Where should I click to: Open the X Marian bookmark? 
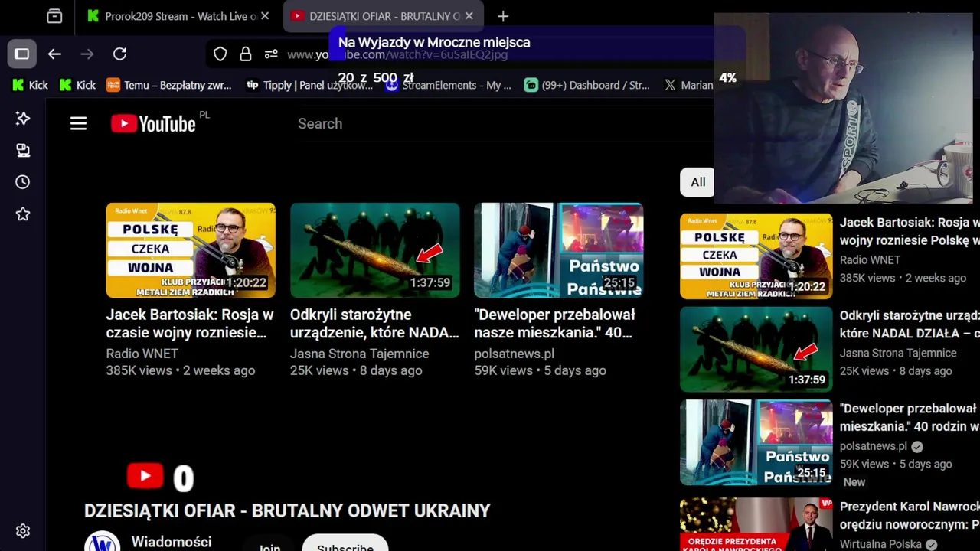[x=688, y=85]
